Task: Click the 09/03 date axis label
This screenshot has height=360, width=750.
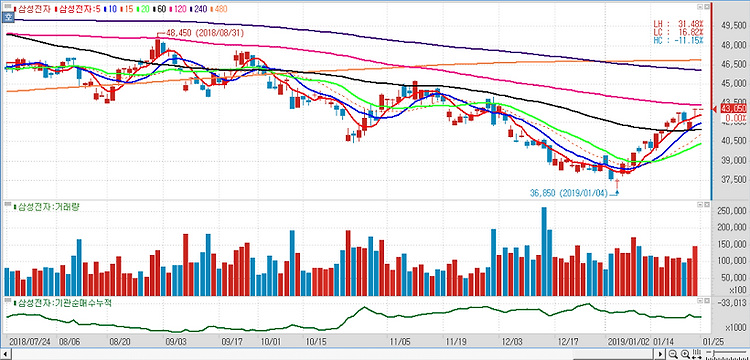Action: click(x=176, y=342)
